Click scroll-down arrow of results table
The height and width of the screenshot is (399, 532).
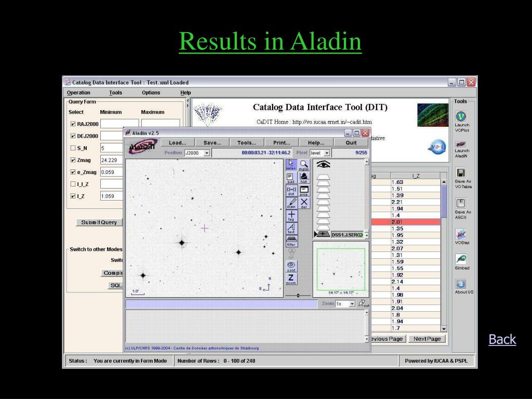[444, 329]
